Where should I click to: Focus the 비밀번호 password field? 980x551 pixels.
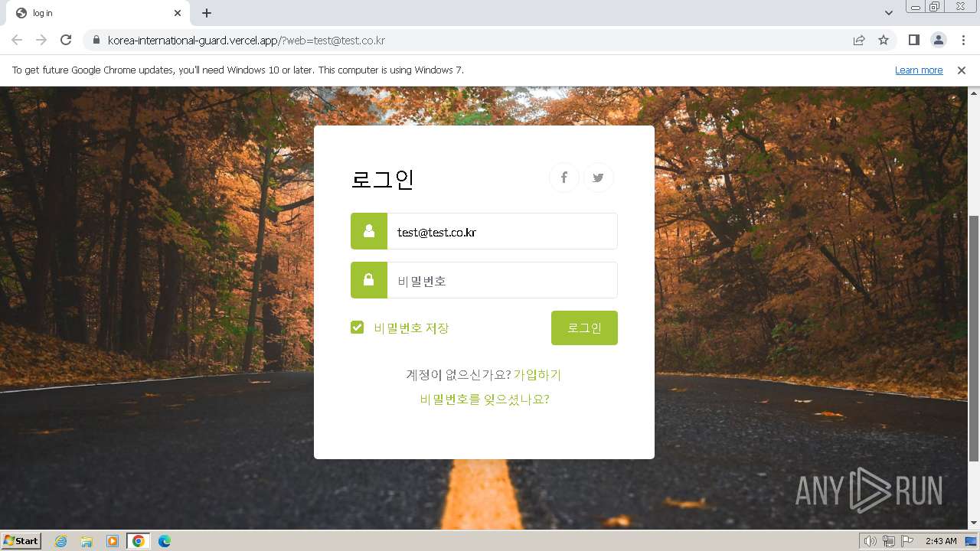502,280
